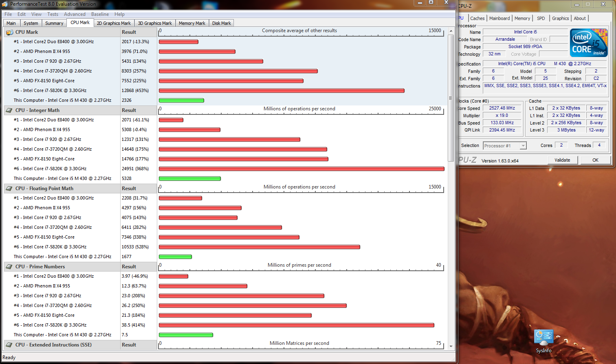This screenshot has width=616, height=364.
Task: Switch to the 2D Graphics Mark tab
Action: [114, 23]
